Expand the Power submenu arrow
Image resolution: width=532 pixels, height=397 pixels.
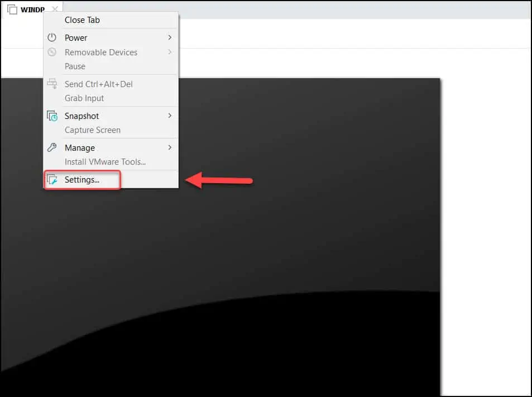click(170, 38)
